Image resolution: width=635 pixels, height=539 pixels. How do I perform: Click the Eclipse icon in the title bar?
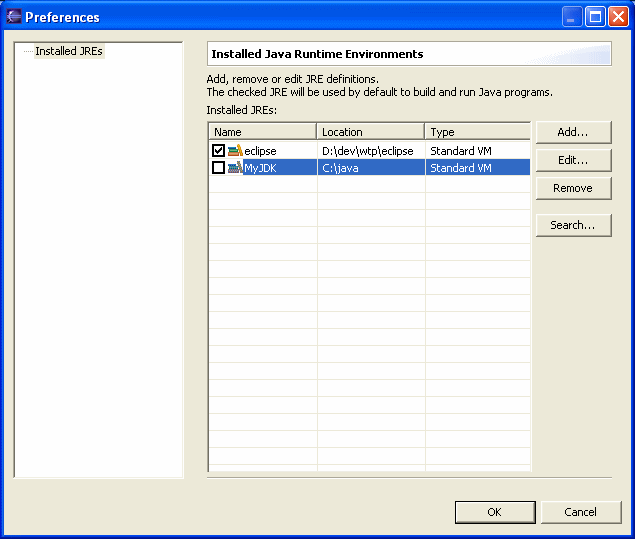13,17
